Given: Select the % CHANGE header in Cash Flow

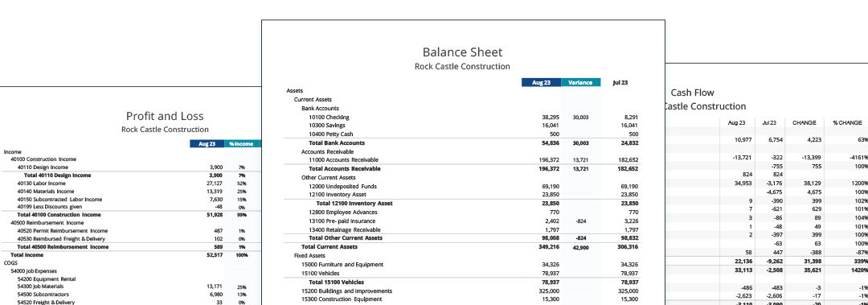Looking at the screenshot, I should tap(847, 122).
